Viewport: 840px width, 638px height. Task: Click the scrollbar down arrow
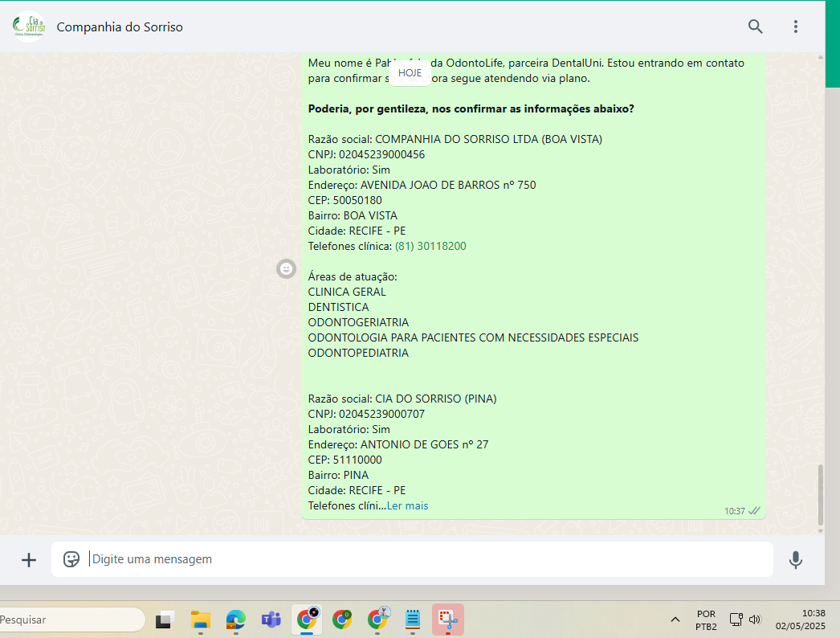(820, 531)
